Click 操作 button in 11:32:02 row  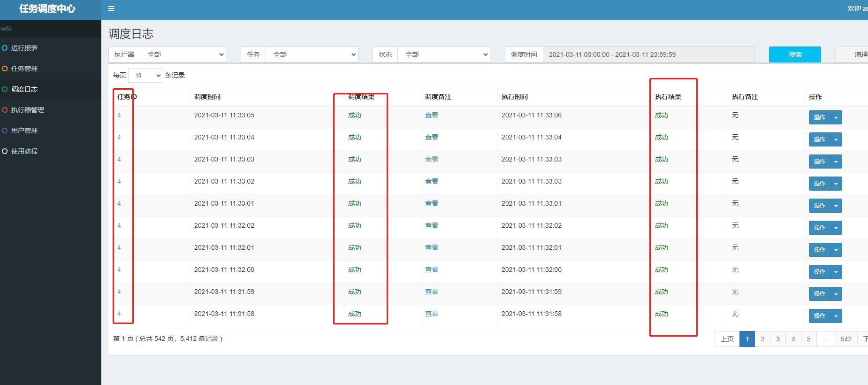[819, 228]
